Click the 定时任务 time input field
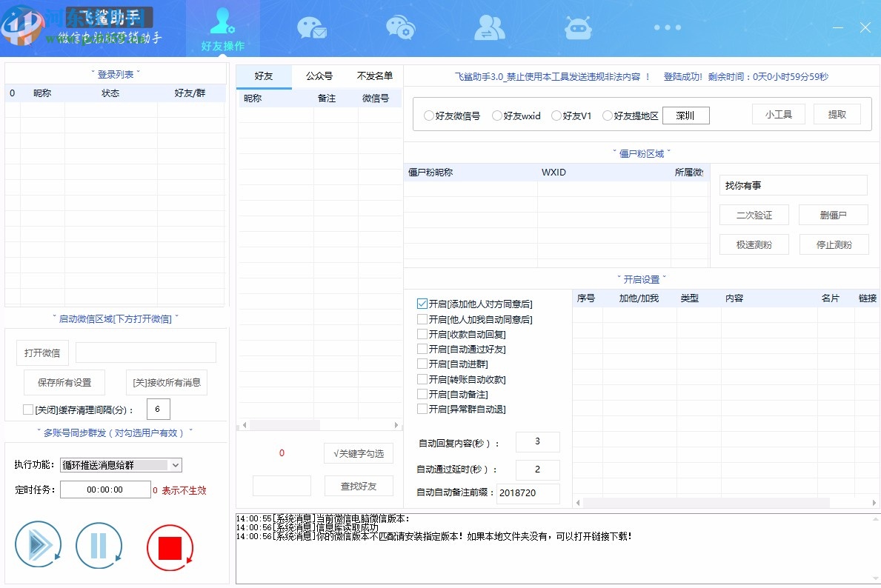This screenshot has height=588, width=881. click(x=104, y=490)
